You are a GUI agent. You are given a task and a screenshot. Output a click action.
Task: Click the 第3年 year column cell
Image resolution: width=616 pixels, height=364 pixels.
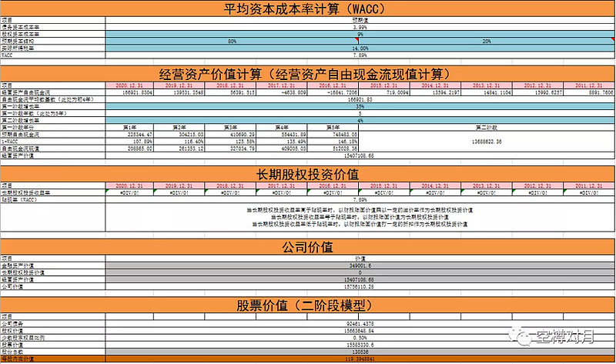[230, 128]
